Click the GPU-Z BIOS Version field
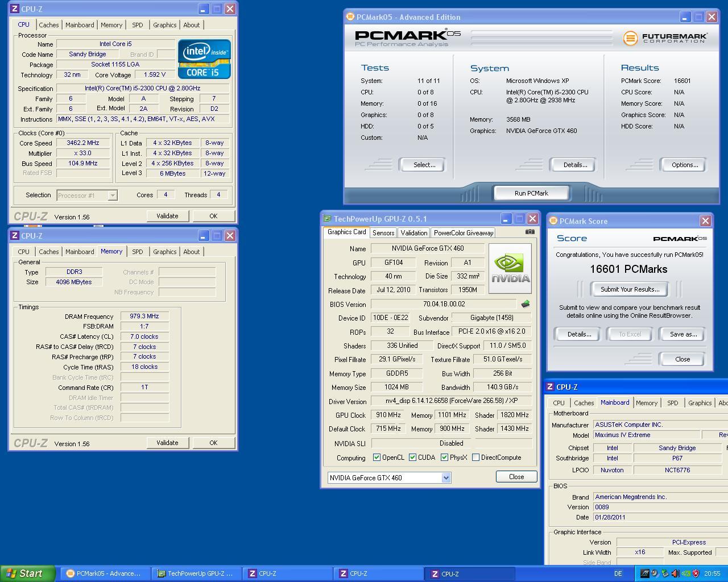The image size is (728, 582). tap(444, 304)
